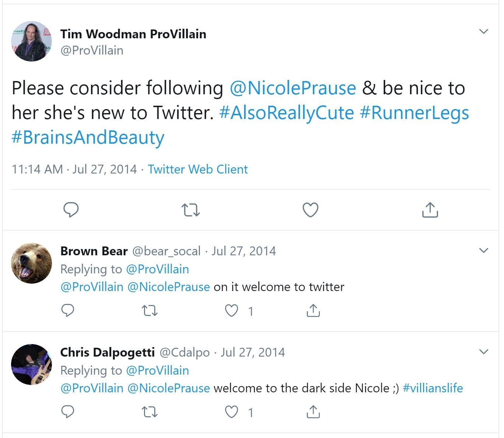Image resolution: width=504 pixels, height=438 pixels.
Task: Open Brown Bear's avatar
Action: point(32,263)
